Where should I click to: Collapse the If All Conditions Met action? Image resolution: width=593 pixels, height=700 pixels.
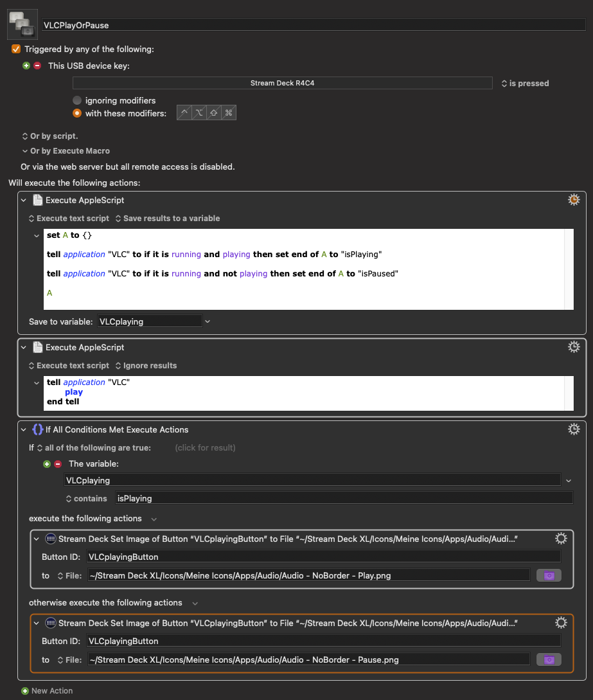(24, 429)
